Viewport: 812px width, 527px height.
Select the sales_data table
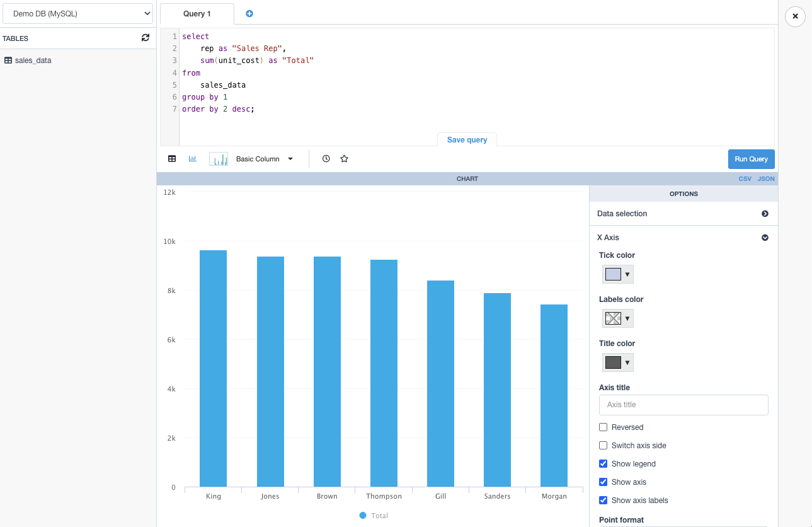click(x=33, y=61)
